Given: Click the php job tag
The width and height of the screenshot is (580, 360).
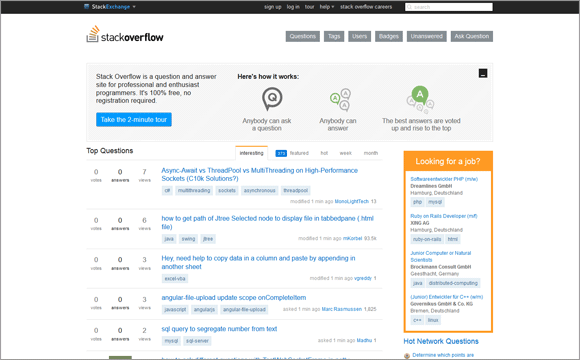Looking at the screenshot, I should pyautogui.click(x=417, y=202).
